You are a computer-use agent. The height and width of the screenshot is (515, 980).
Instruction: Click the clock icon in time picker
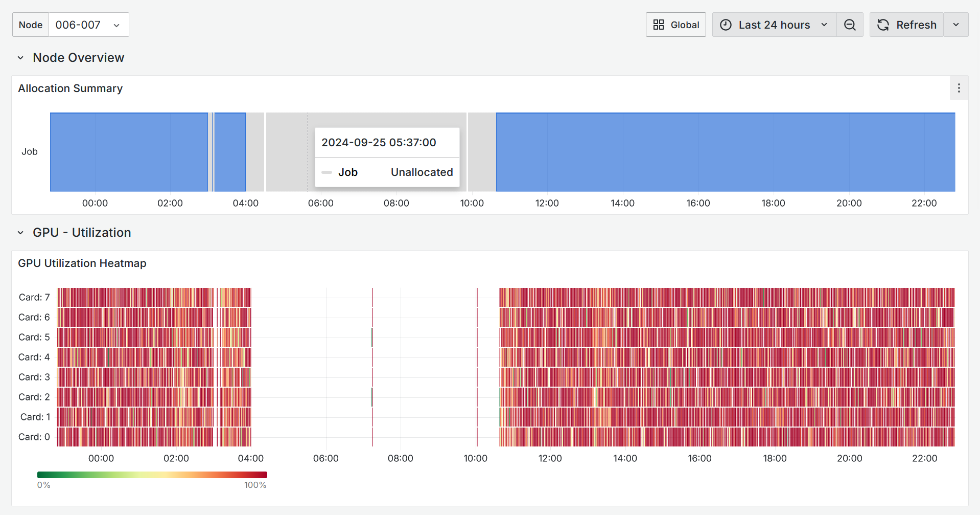726,25
